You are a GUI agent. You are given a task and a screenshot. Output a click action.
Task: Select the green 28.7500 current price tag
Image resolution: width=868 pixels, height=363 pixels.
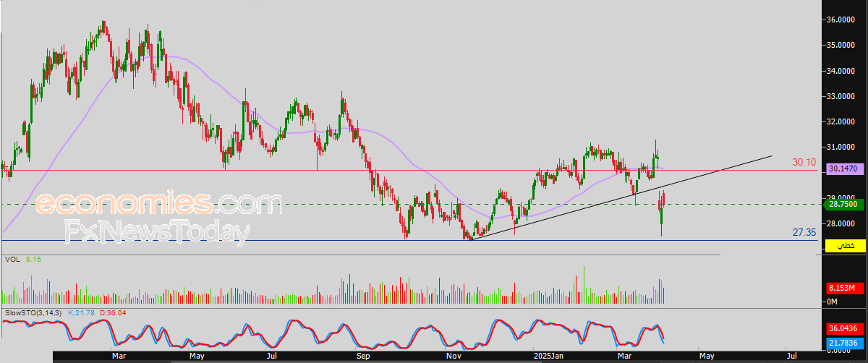(x=844, y=205)
